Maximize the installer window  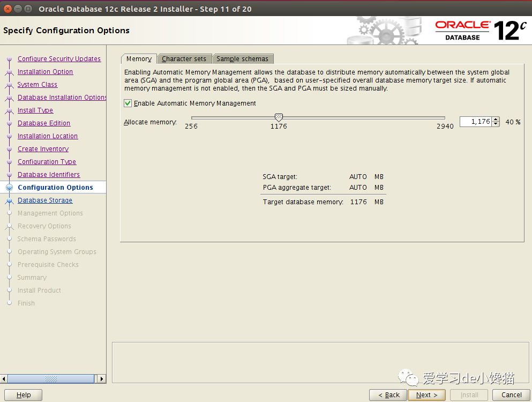(x=28, y=9)
